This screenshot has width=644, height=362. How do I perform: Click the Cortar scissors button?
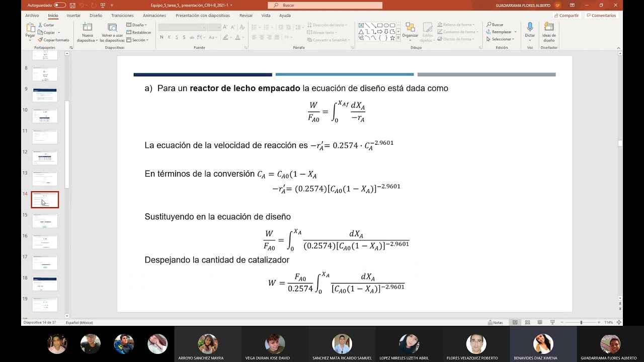(46, 25)
